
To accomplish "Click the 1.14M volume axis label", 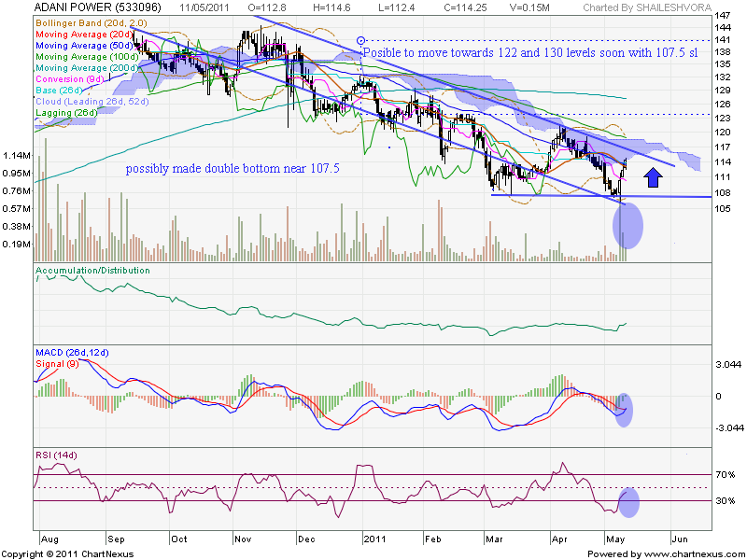I will [x=17, y=155].
